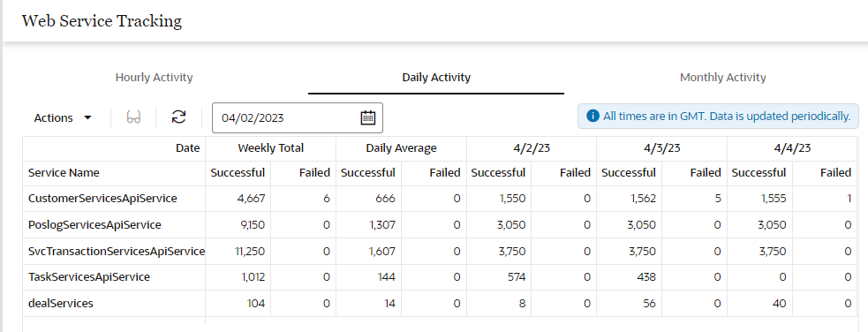Click daily average value 1,607
The image size is (868, 332).
tap(382, 252)
